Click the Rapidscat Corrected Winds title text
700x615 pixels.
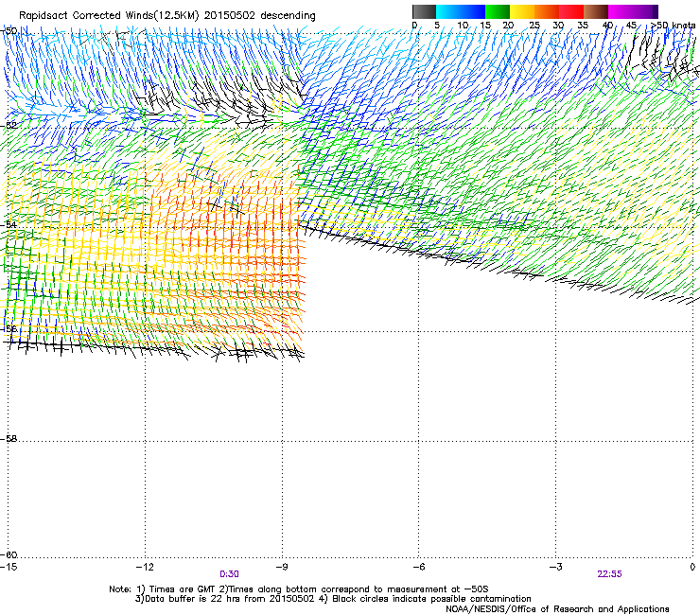click(x=167, y=16)
